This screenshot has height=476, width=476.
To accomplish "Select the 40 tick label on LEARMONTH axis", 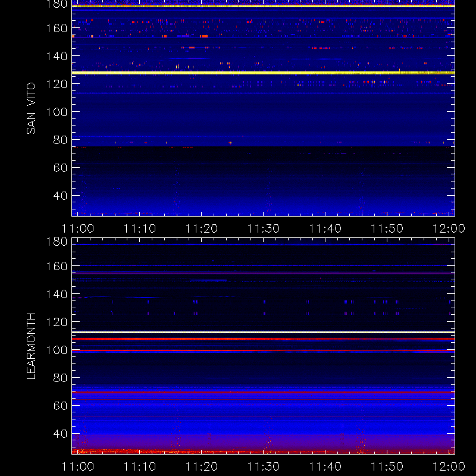I will coord(60,434).
